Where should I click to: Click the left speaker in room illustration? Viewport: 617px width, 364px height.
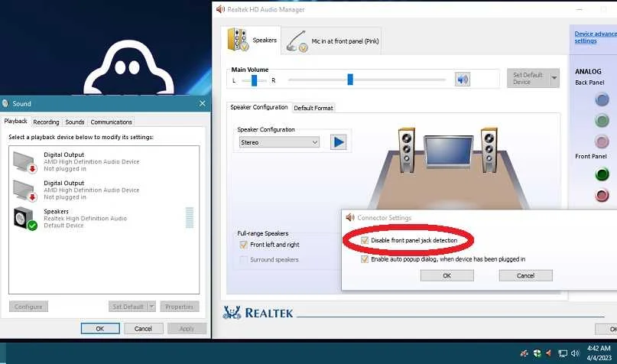407,150
